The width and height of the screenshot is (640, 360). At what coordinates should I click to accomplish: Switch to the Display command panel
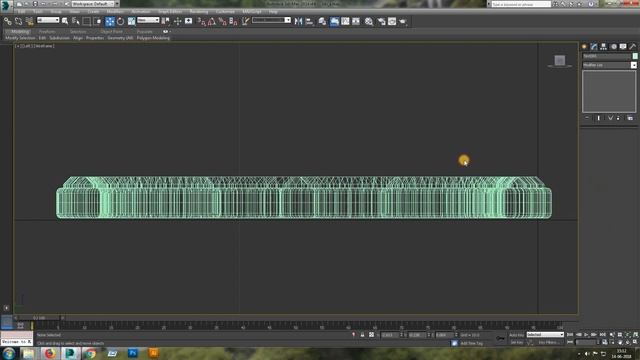[x=623, y=47]
